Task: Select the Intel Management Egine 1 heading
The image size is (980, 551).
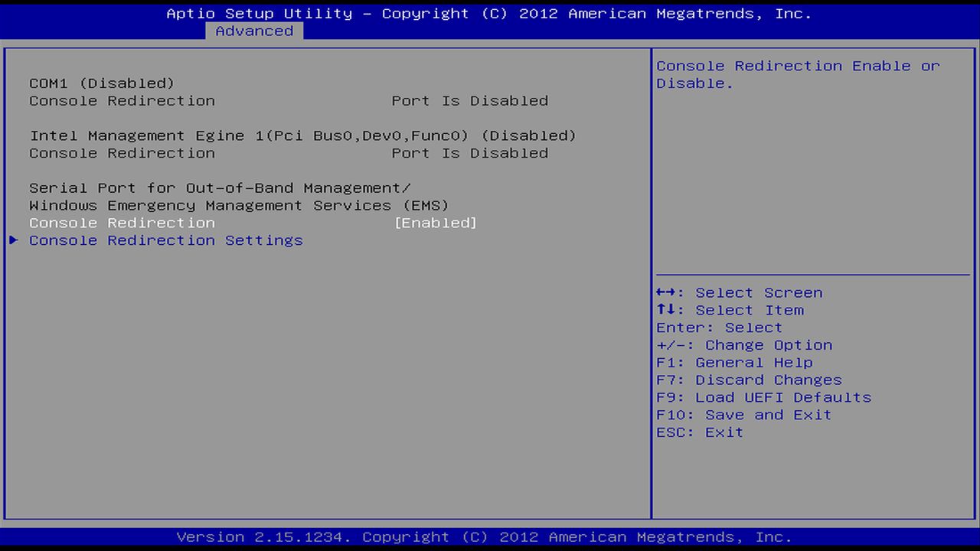Action: pyautogui.click(x=303, y=135)
